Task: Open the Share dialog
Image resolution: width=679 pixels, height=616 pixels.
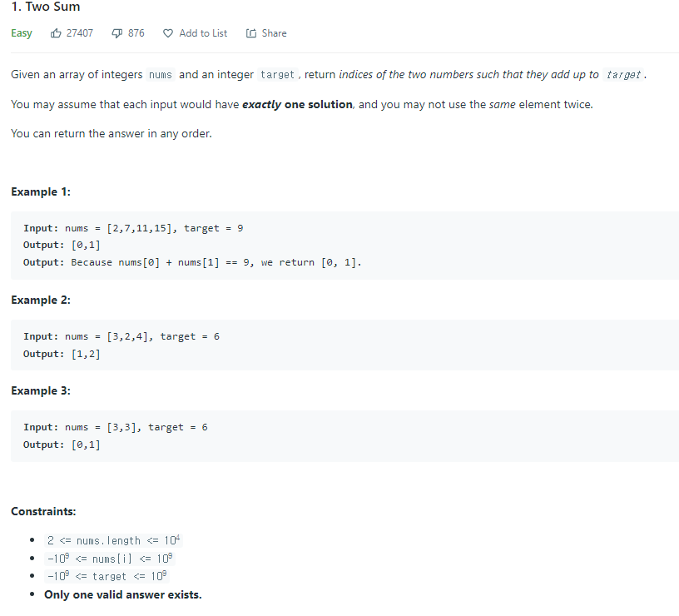Action: point(265,33)
